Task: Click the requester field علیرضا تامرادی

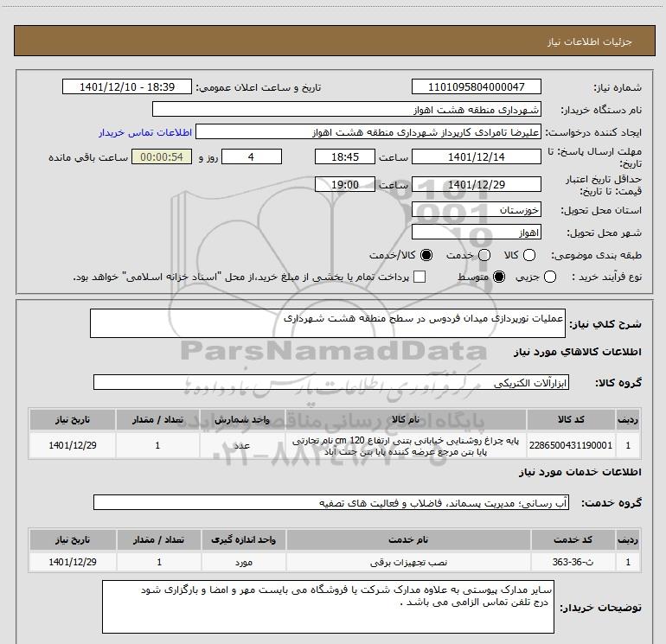Action: (x=368, y=132)
